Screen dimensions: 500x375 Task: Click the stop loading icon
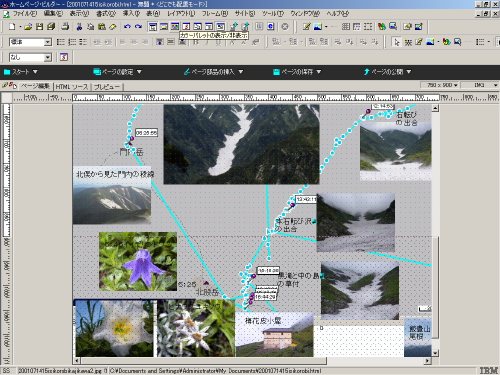[x=285, y=27]
